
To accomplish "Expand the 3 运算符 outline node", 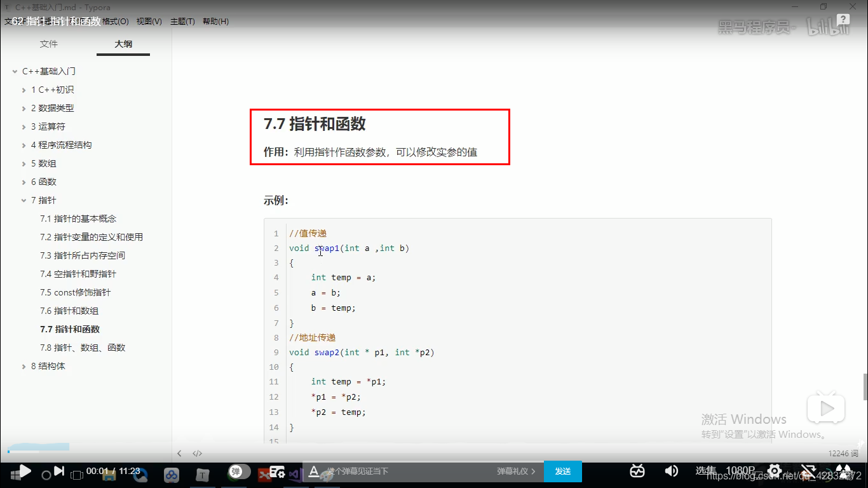I will (24, 126).
